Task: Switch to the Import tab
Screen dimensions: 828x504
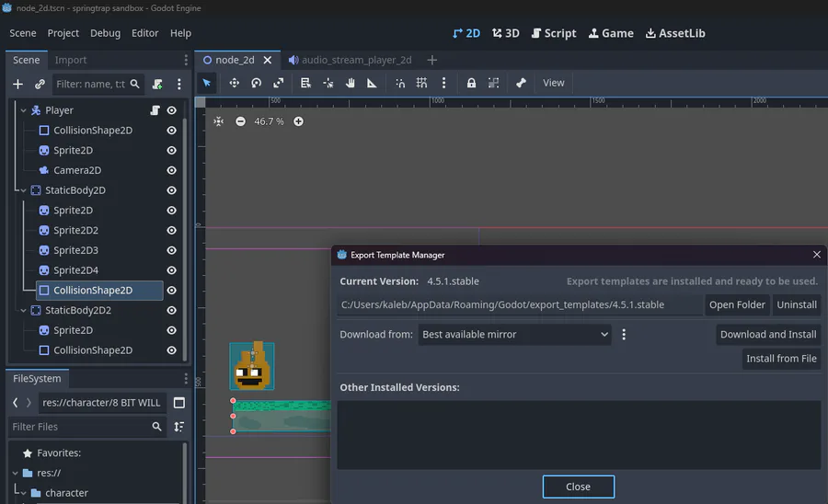Action: tap(70, 60)
